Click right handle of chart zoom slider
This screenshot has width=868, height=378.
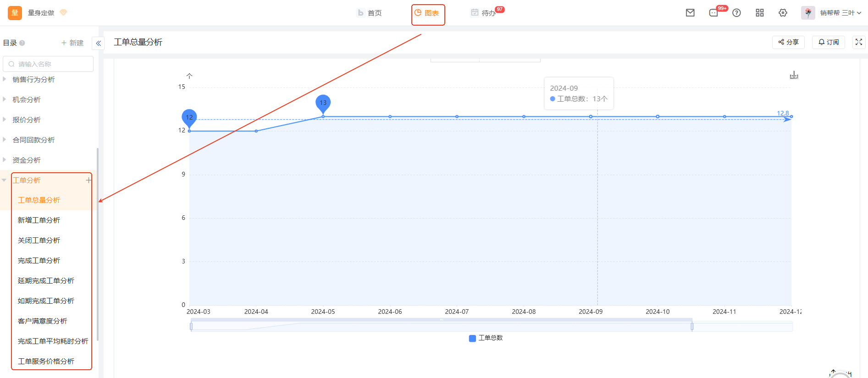click(x=692, y=327)
